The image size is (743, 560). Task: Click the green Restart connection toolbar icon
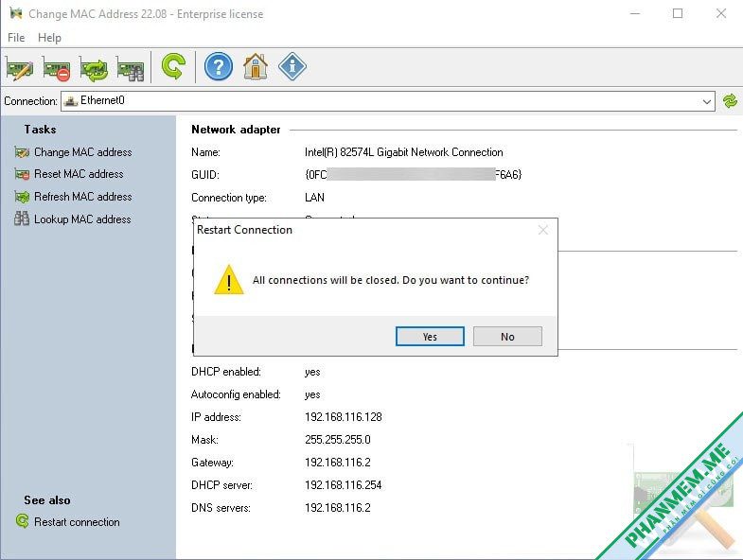pos(173,66)
